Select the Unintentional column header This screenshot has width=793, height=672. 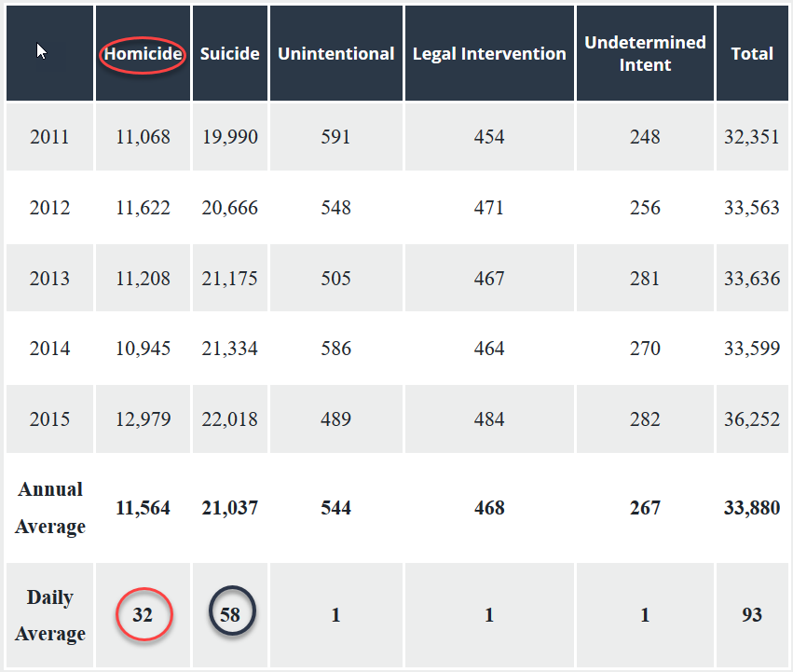[x=335, y=54]
